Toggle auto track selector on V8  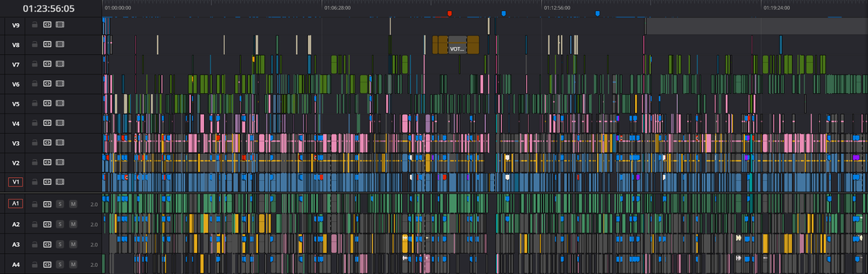click(47, 44)
